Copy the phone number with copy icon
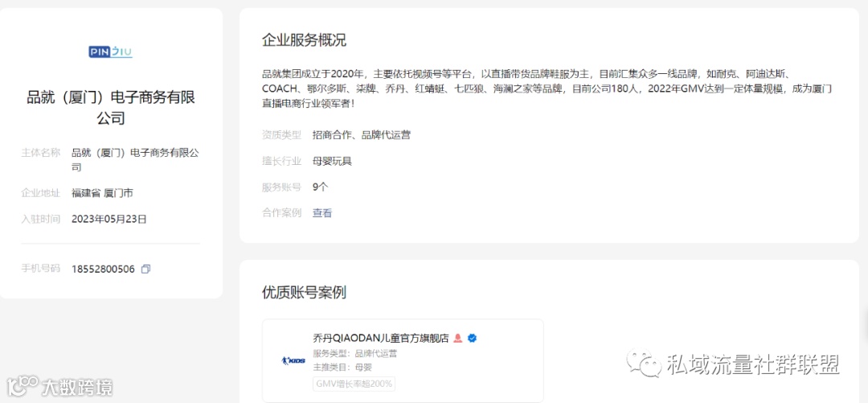 pos(146,269)
